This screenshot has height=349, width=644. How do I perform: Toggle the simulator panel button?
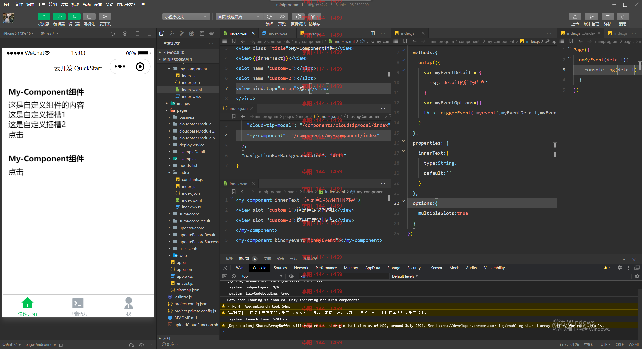click(x=44, y=17)
